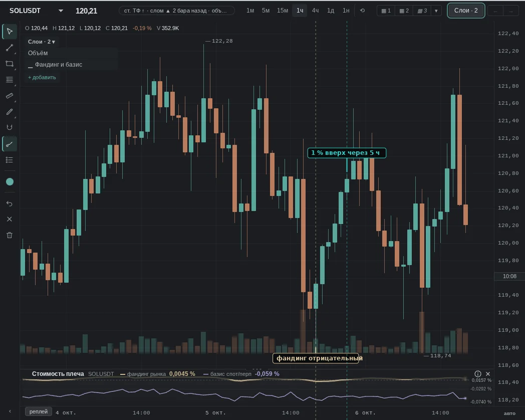525x420 pixels.
Task: Choose chart layout preset 1
Action: click(x=386, y=11)
